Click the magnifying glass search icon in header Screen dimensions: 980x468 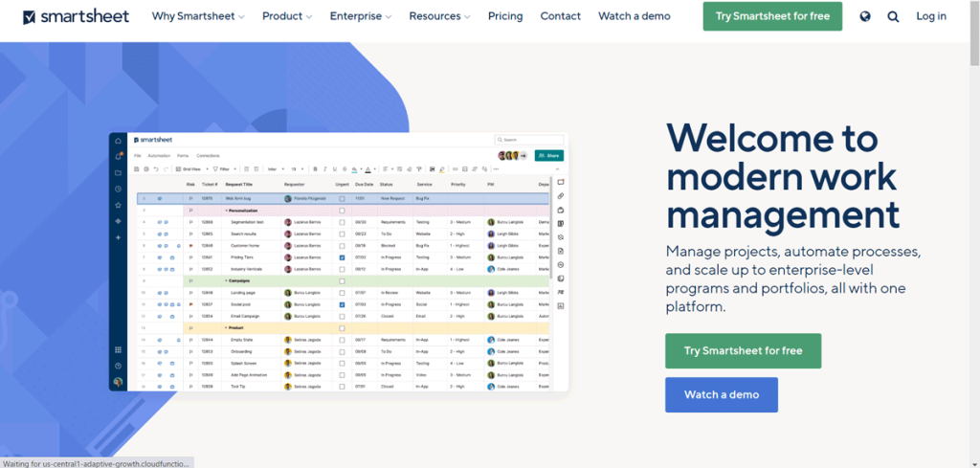coord(893,16)
